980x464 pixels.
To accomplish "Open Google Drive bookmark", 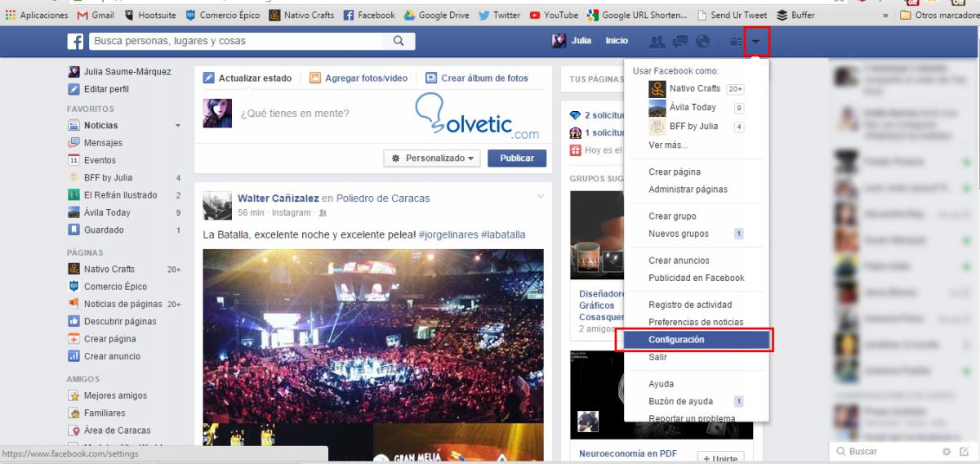I will (436, 15).
